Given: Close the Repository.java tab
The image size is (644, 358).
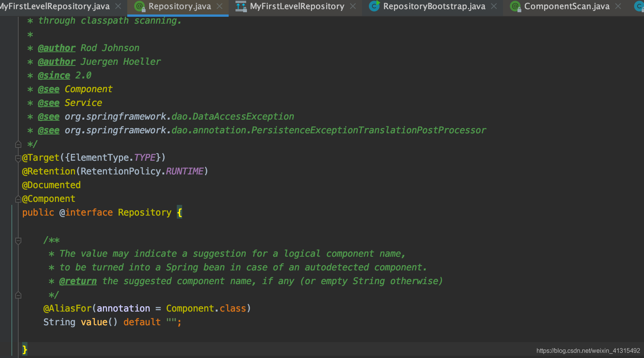Looking at the screenshot, I should pyautogui.click(x=219, y=6).
